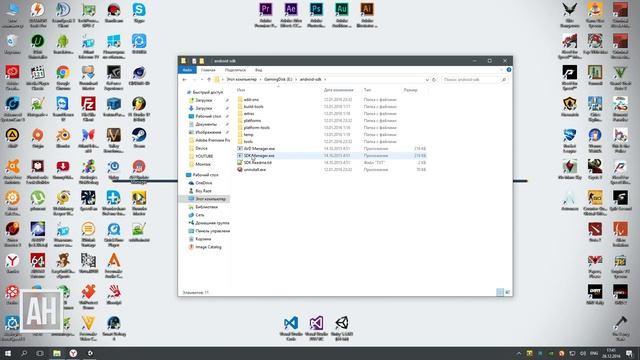The width and height of the screenshot is (640, 360).
Task: Expand the Explorer ribbon with the chevron
Action: click(x=502, y=70)
